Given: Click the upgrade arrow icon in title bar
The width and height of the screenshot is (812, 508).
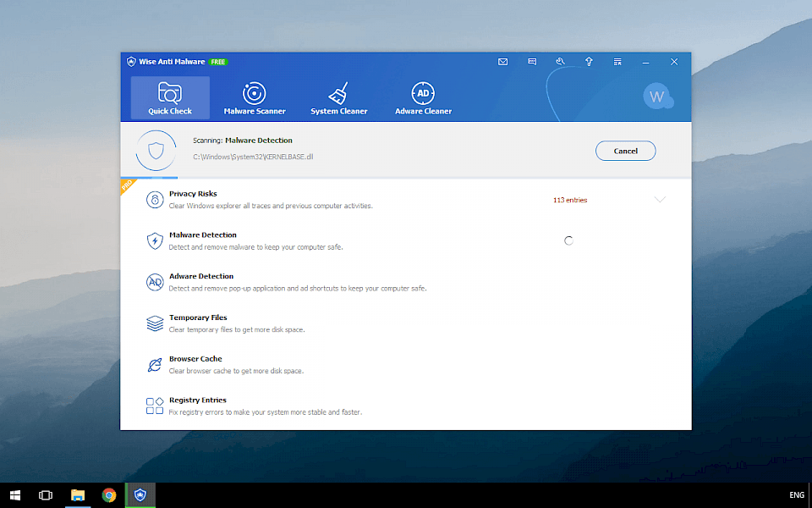Looking at the screenshot, I should pos(589,62).
